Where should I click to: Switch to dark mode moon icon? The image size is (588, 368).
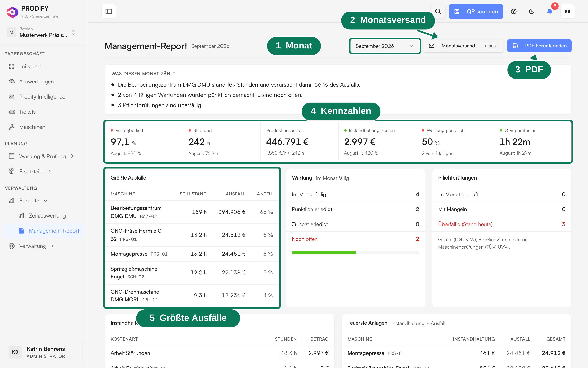(532, 11)
